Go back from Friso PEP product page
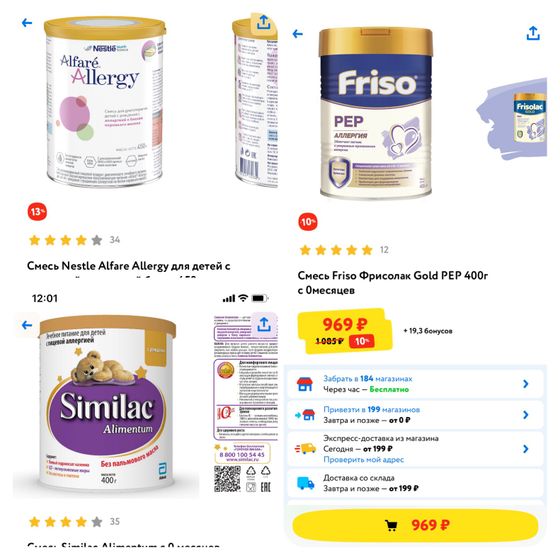Image resolution: width=560 pixels, height=560 pixels. click(298, 34)
